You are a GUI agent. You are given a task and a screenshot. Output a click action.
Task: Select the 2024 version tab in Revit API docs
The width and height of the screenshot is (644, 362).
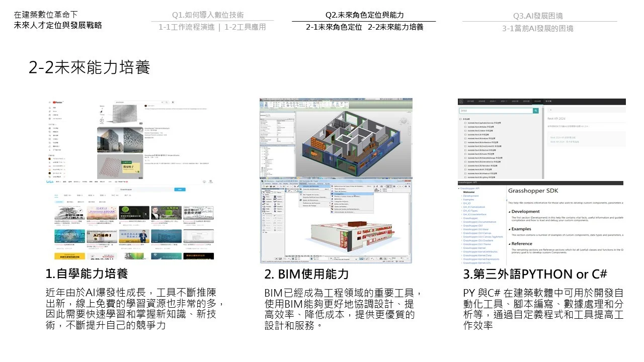[537, 101]
